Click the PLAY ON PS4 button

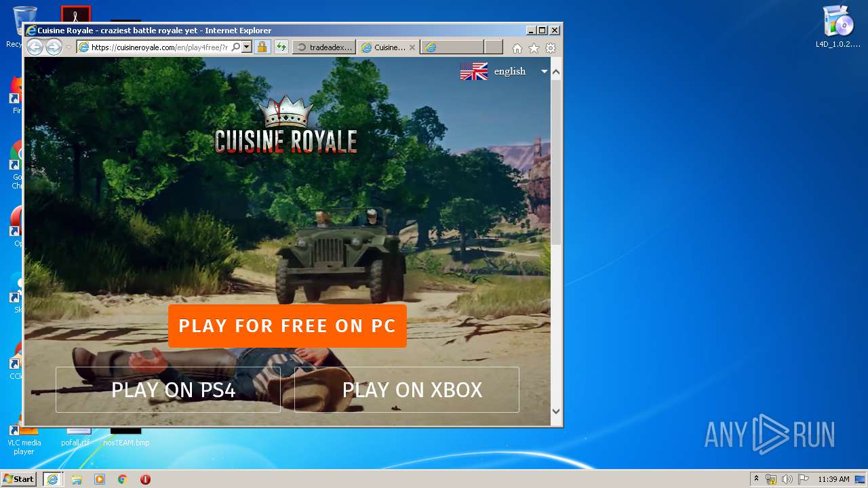point(168,390)
